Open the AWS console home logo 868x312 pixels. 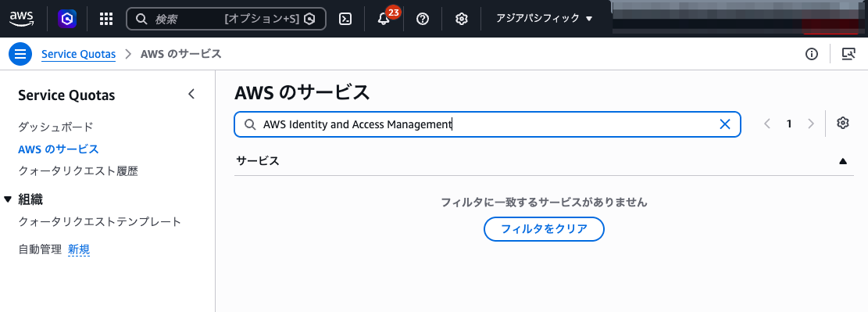(22, 19)
